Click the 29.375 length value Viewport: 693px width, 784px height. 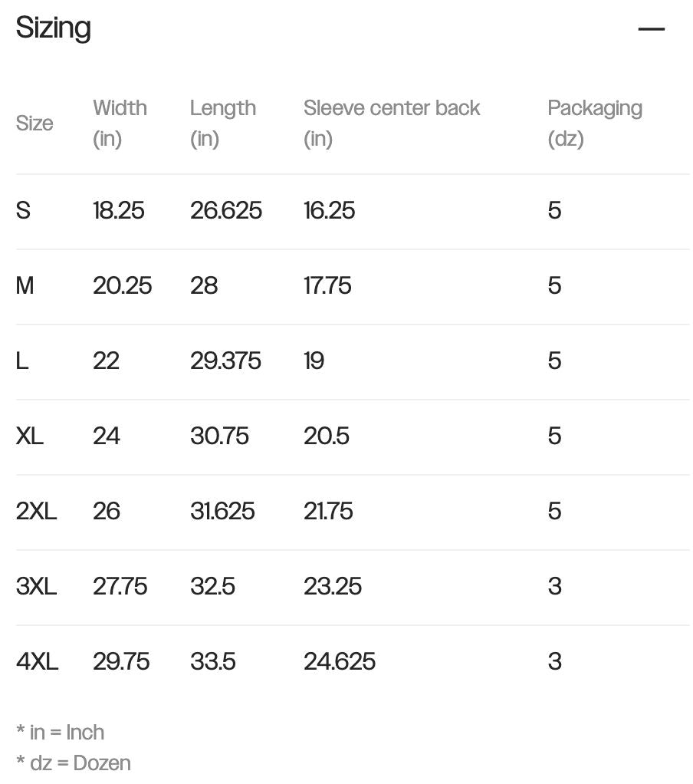tap(225, 361)
